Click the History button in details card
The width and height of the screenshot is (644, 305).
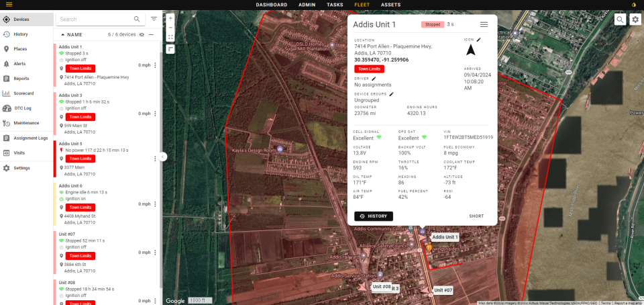(x=374, y=216)
